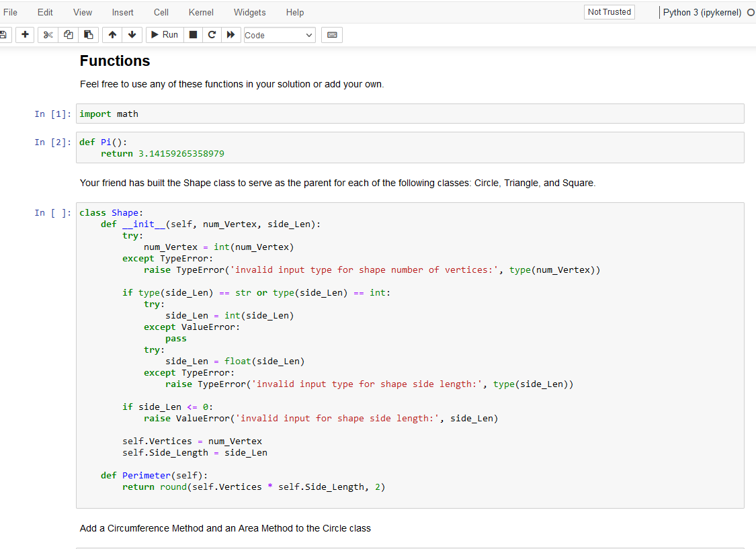Move selected cell down with arrow
The width and height of the screenshot is (756, 549).
(131, 35)
